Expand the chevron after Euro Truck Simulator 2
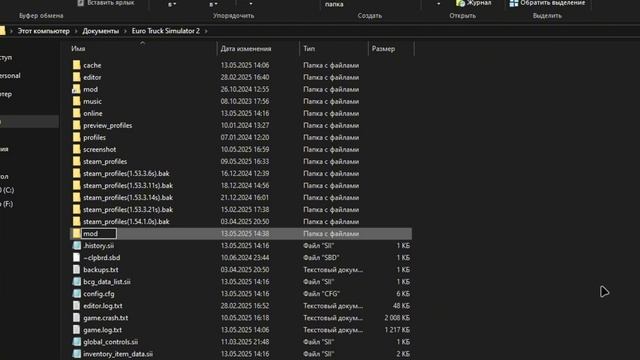 (x=206, y=31)
